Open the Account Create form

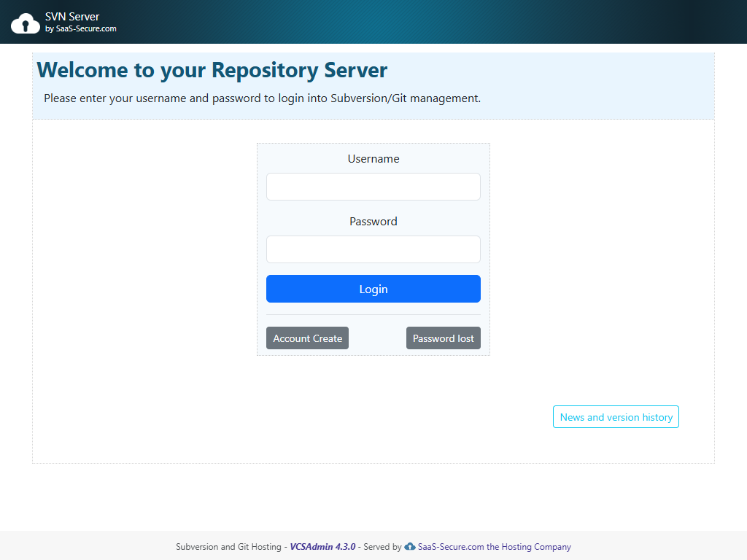click(307, 338)
